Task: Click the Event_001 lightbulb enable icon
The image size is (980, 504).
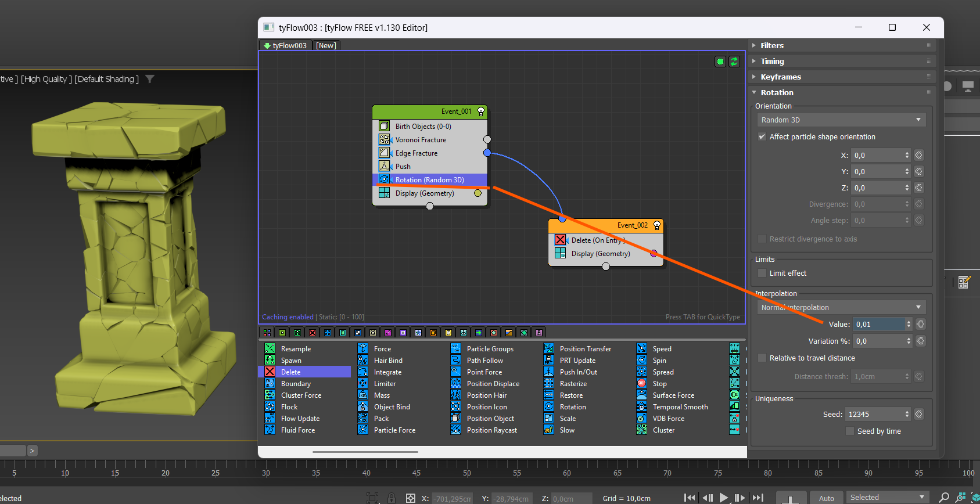Action: 481,111
